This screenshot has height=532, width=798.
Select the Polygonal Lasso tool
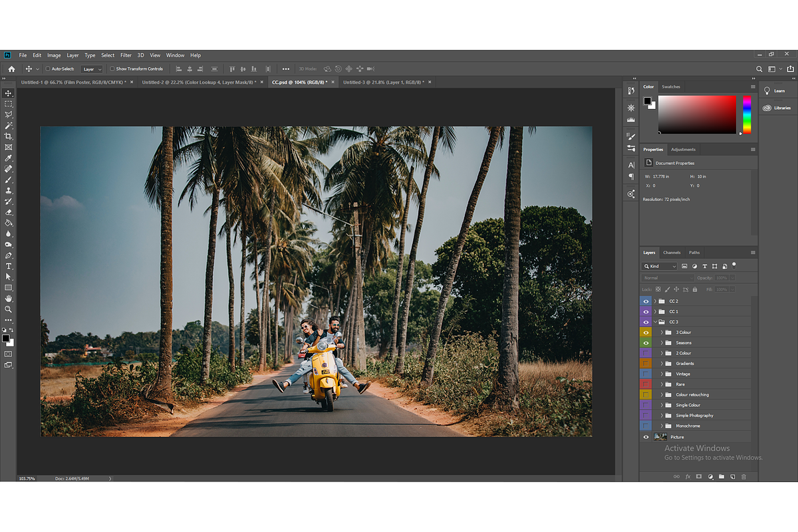point(9,114)
